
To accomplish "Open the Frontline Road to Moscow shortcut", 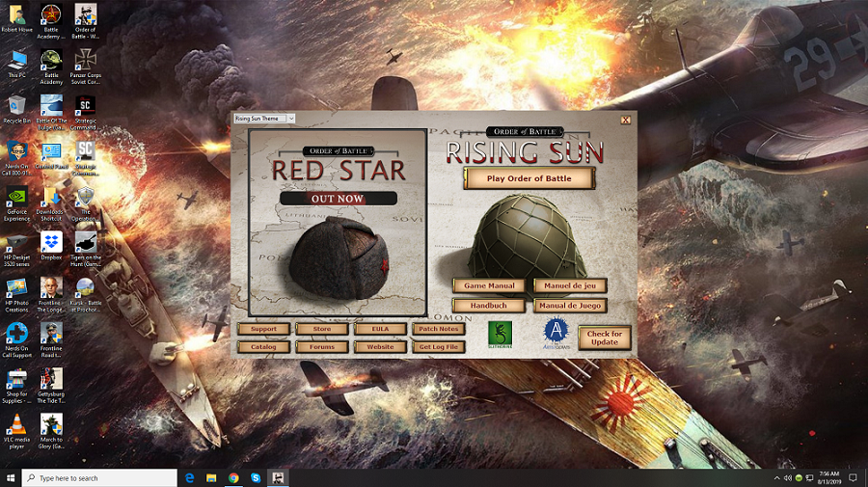I will click(x=51, y=341).
